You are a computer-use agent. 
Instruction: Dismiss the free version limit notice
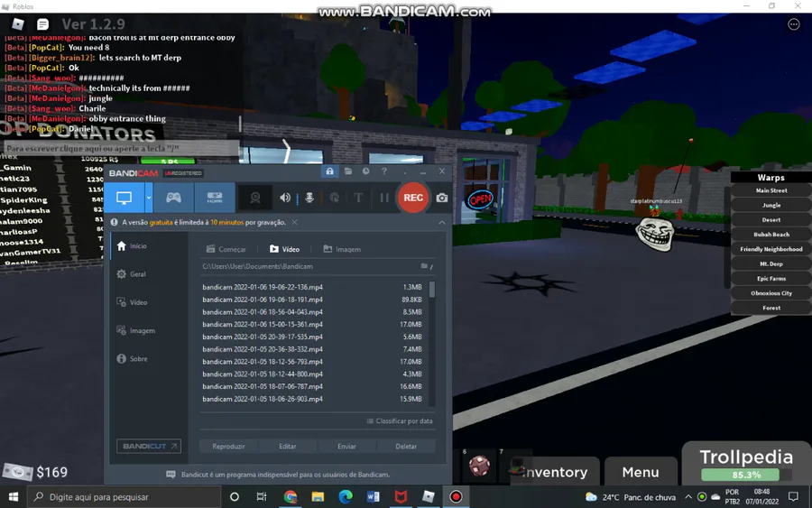295,222
